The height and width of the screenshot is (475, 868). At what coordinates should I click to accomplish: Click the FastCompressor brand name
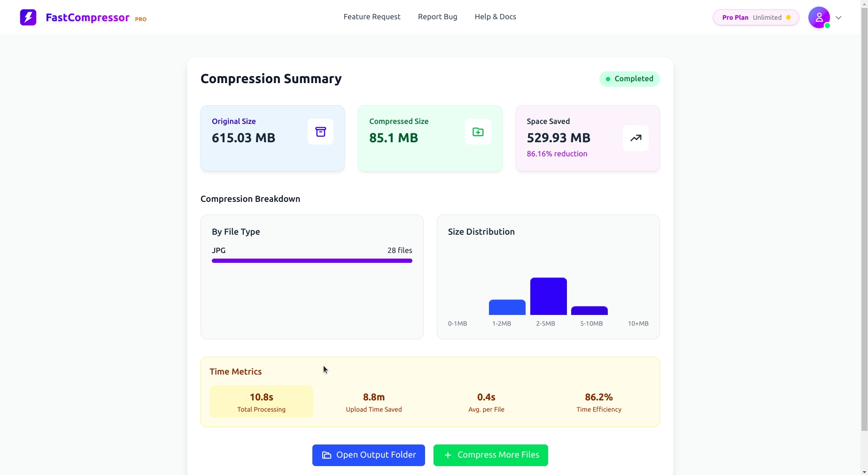(87, 18)
